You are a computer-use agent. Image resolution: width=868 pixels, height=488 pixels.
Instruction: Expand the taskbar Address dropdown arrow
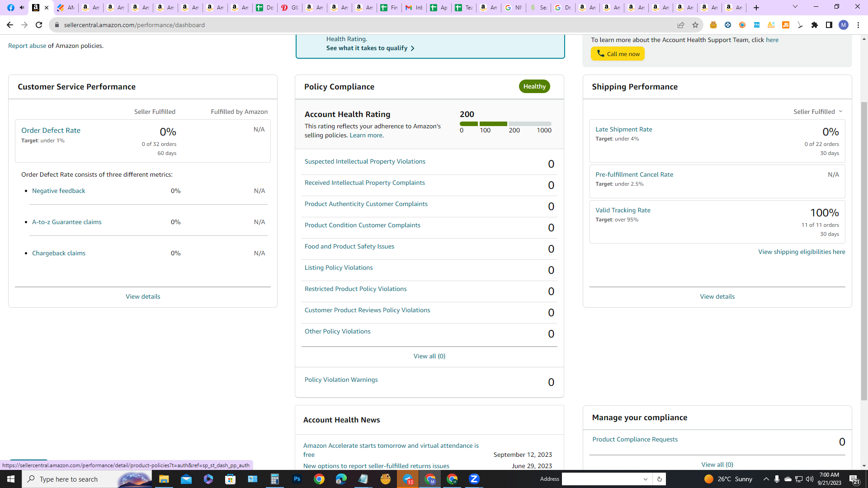click(646, 479)
